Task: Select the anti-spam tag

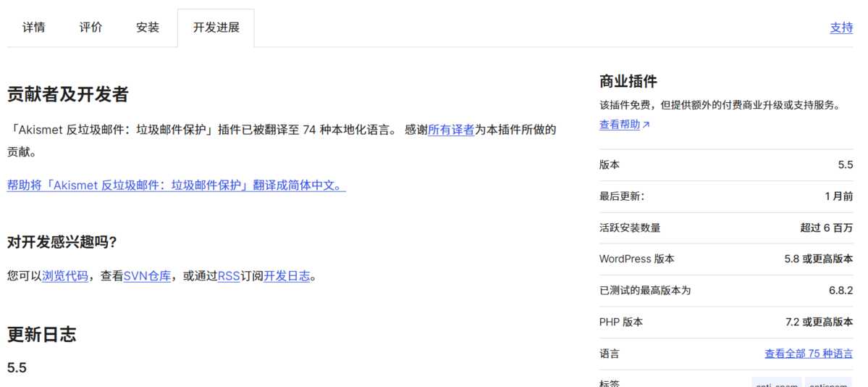Action: click(776, 383)
